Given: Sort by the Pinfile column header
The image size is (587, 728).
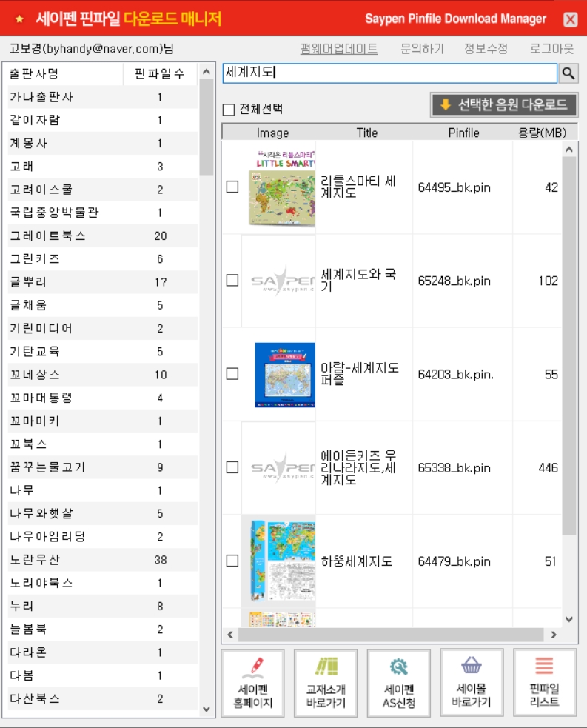Looking at the screenshot, I should click(463, 133).
